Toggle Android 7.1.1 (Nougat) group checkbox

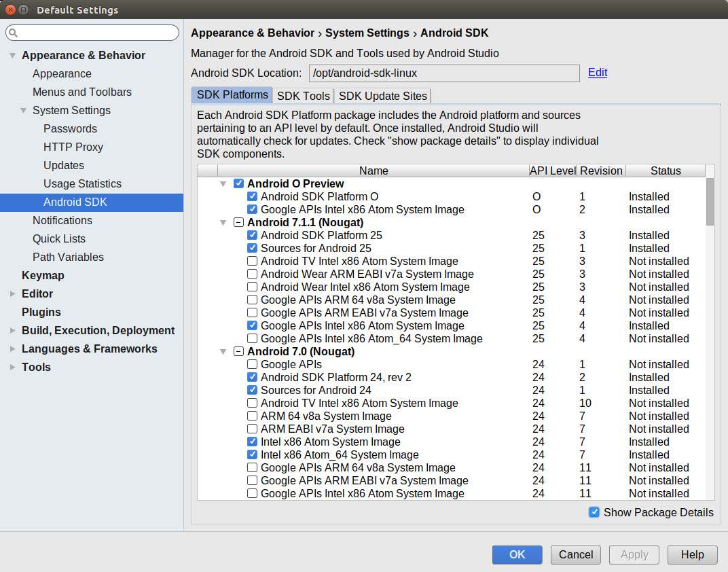[238, 222]
